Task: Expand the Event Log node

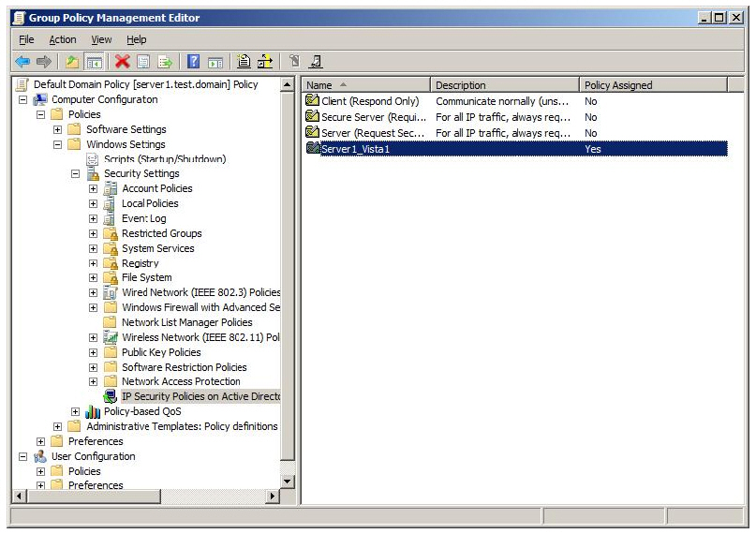Action: (x=93, y=219)
